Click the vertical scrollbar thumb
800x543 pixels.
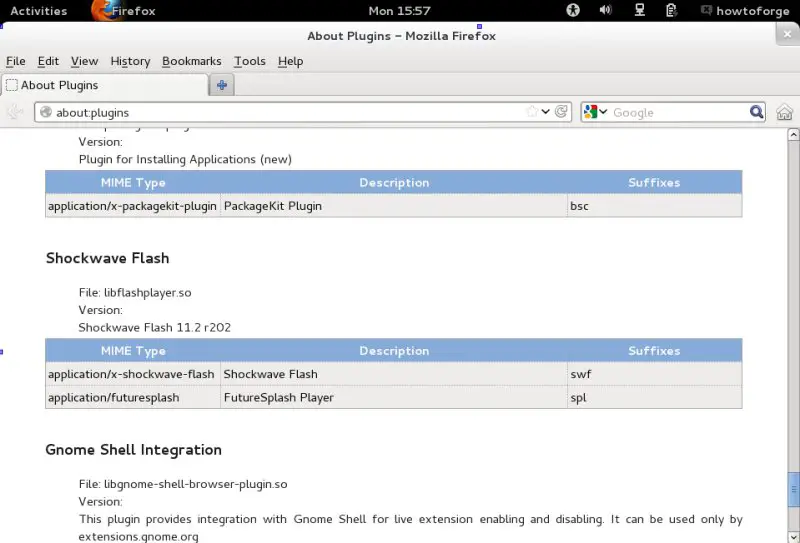(x=793, y=489)
